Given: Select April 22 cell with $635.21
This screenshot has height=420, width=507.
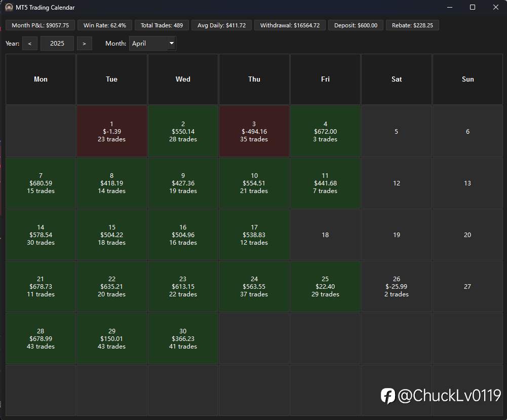Looking at the screenshot, I should [x=112, y=286].
